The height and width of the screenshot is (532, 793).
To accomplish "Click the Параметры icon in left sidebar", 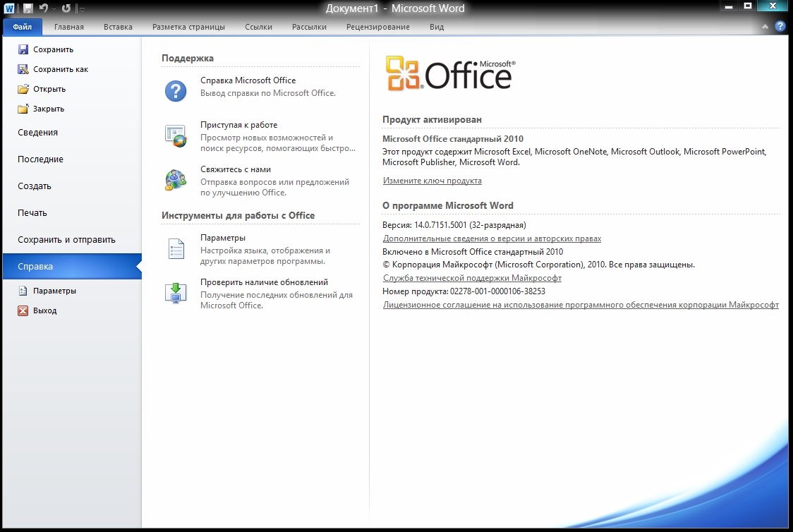I will pos(23,291).
